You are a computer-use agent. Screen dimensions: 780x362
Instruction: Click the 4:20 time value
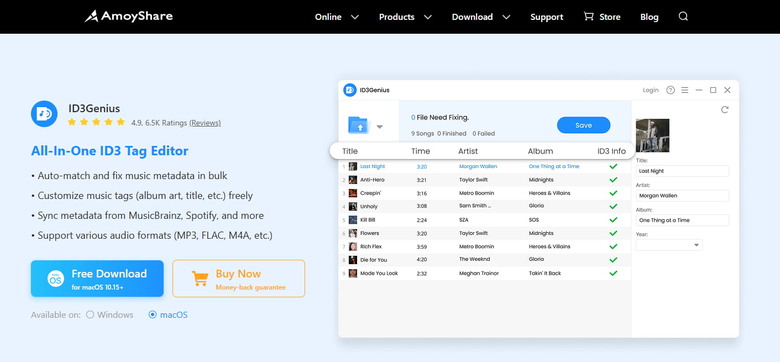421,260
